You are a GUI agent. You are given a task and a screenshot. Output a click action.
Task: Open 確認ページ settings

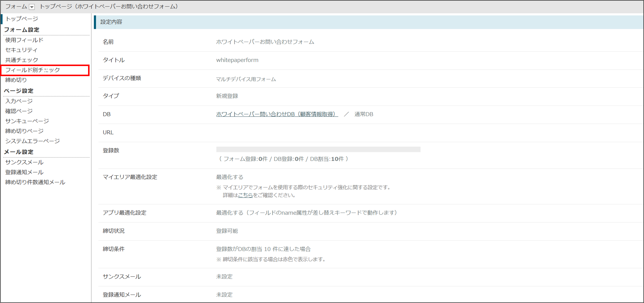[x=19, y=111]
